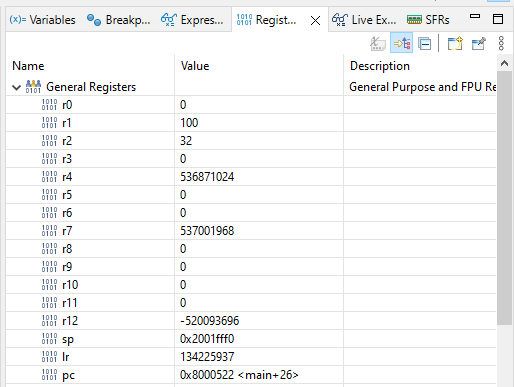Select register r6 row
This screenshot has height=387, width=514.
coord(251,213)
